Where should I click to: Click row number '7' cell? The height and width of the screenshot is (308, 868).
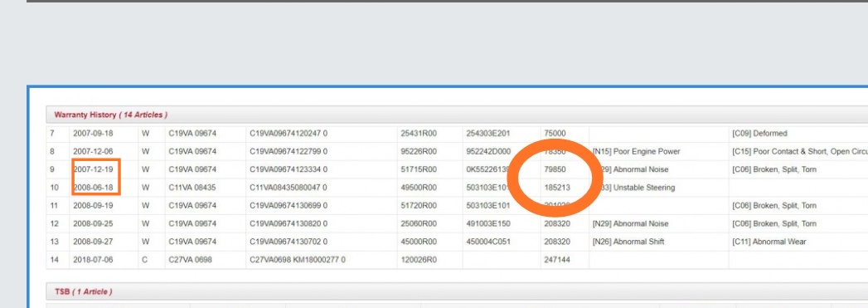point(52,134)
